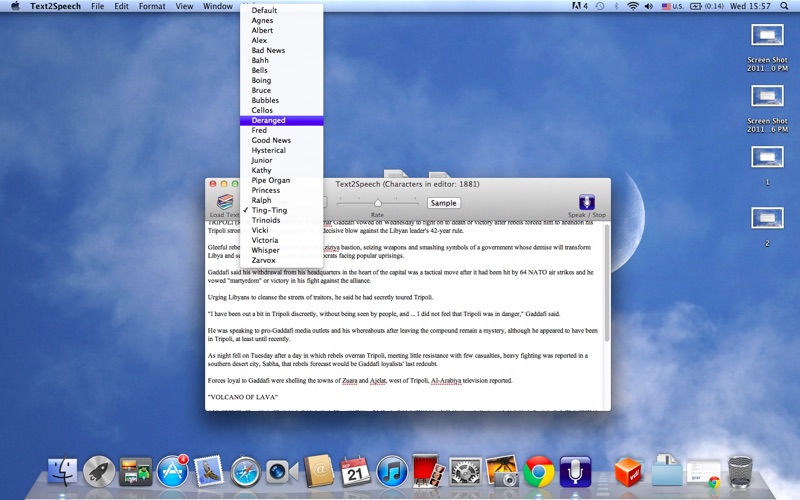Pick the Bells voice
The height and width of the screenshot is (500, 800).
282,70
